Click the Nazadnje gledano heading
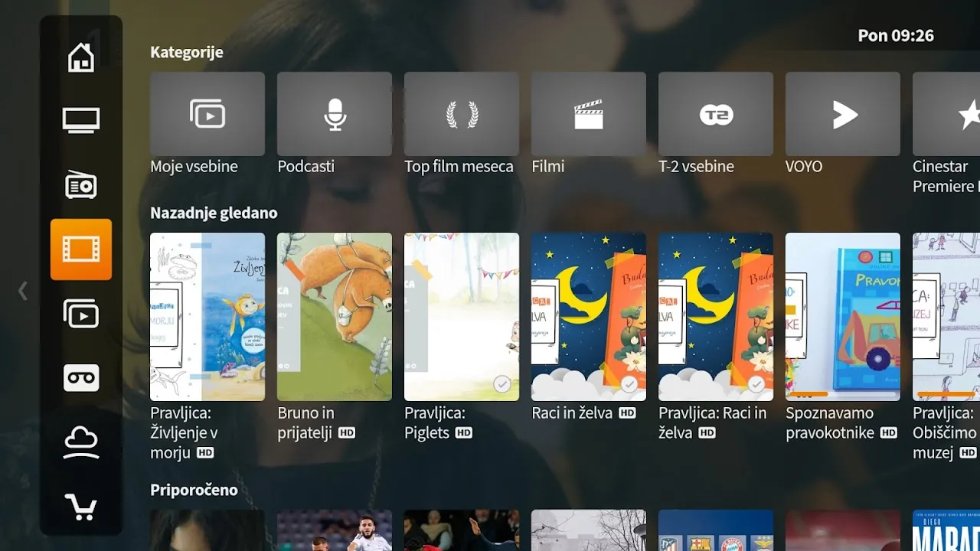 [214, 213]
